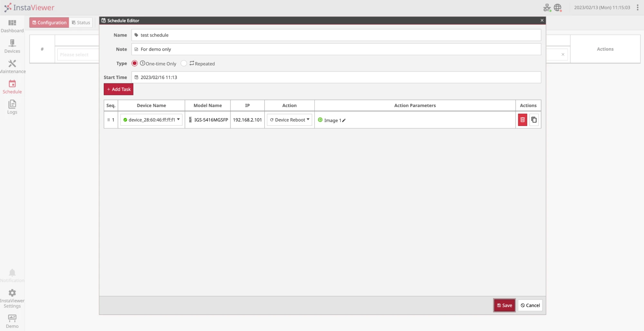Click the Start Time date field

click(x=336, y=77)
